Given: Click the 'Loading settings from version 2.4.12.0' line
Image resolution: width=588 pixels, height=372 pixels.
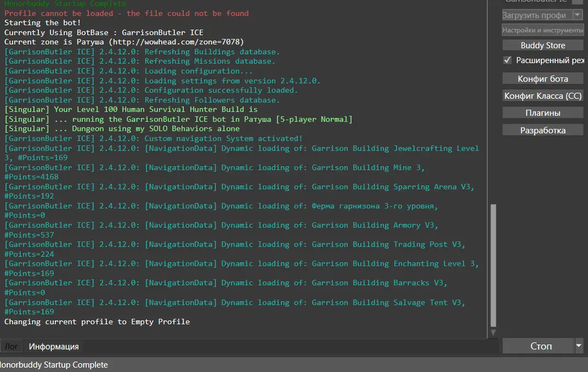Looking at the screenshot, I should tap(162, 81).
